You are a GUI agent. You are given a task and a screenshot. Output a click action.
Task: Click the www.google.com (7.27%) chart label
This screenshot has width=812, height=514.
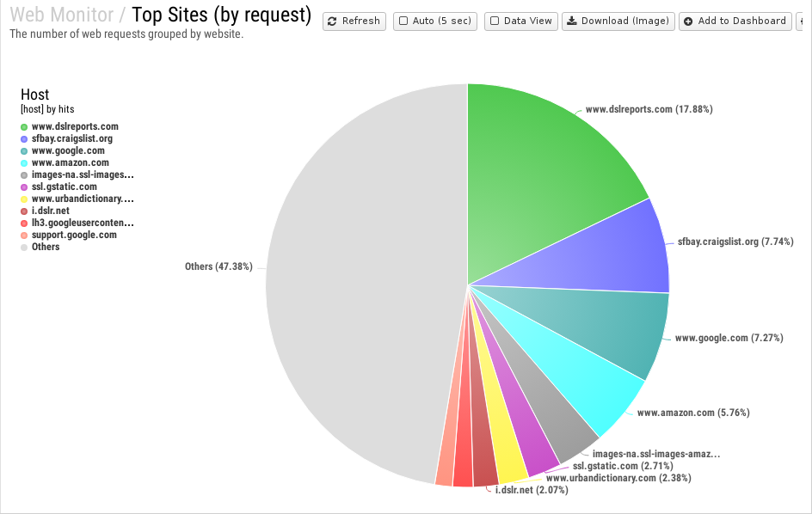(x=729, y=338)
